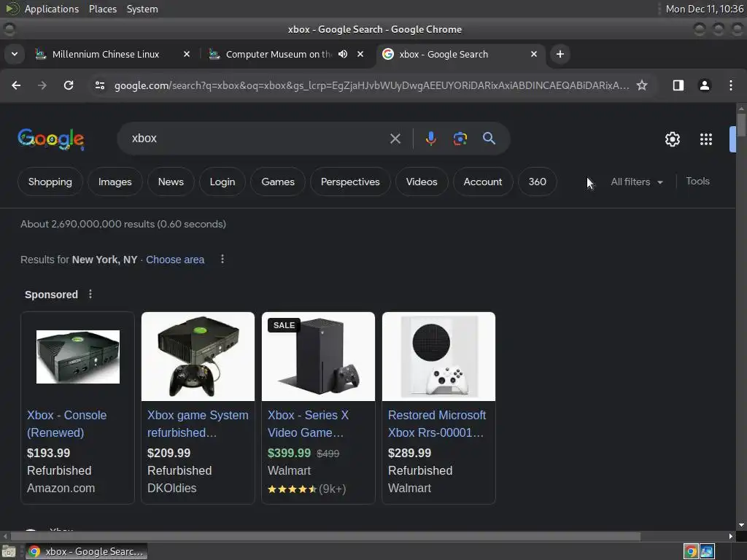Select the Games filter chip
The height and width of the screenshot is (560, 747).
point(278,182)
